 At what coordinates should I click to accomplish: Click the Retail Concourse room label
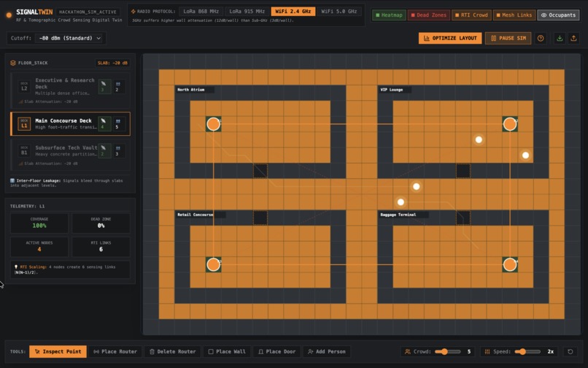(196, 215)
